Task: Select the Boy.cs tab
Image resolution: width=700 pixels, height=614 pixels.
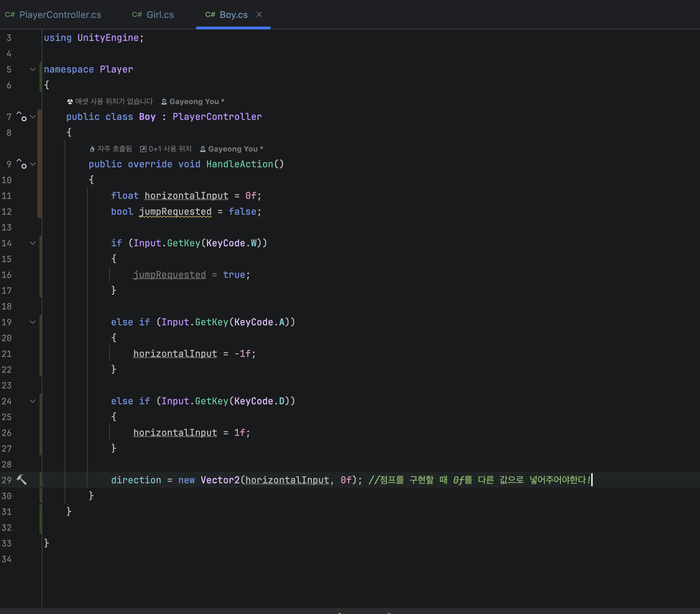Action: pyautogui.click(x=233, y=15)
